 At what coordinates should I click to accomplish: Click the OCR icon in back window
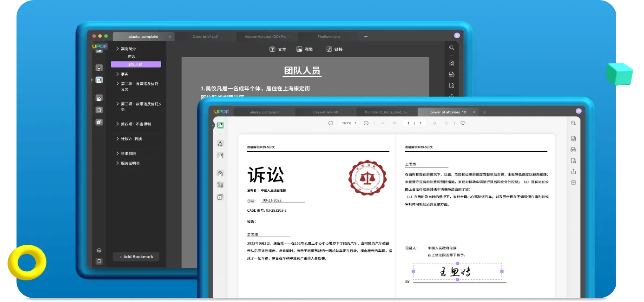pos(452,63)
